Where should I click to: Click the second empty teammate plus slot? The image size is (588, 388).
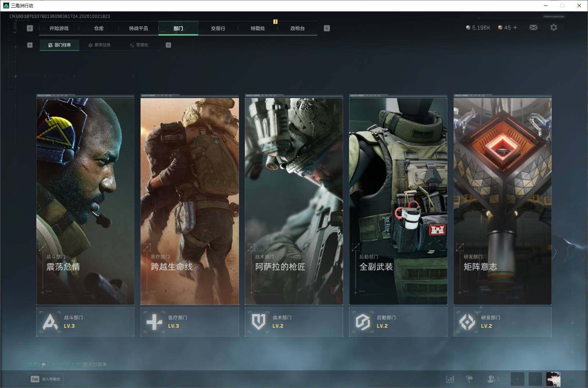point(535,379)
